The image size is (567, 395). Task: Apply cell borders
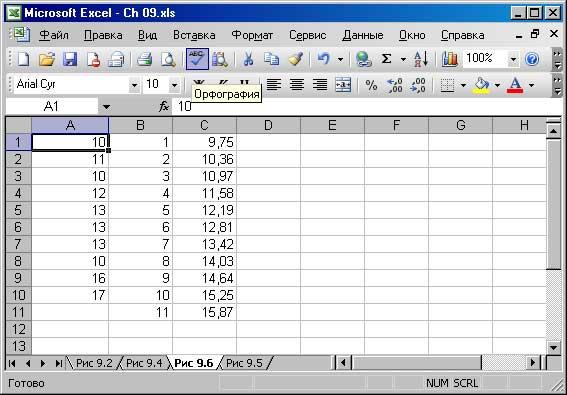(x=447, y=85)
